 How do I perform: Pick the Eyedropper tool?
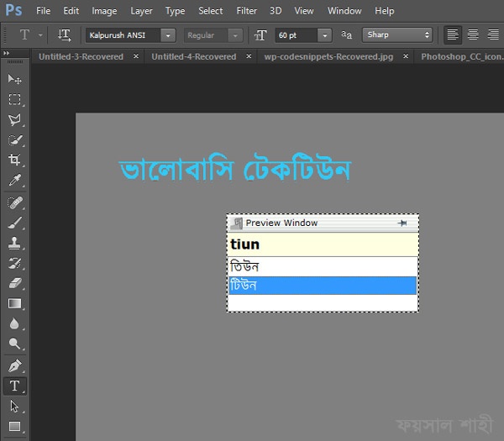(14, 181)
